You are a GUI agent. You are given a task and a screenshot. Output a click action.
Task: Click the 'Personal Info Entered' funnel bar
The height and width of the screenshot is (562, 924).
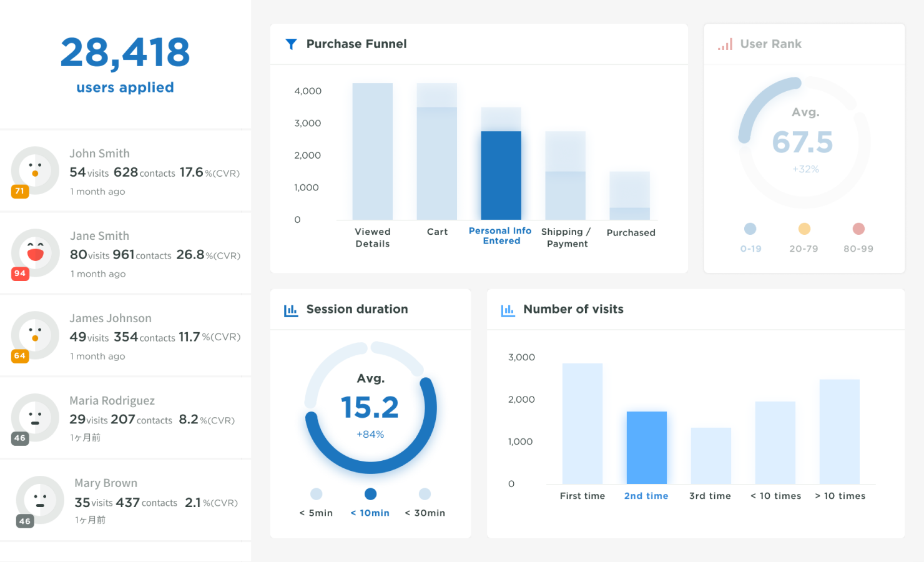tap(501, 175)
